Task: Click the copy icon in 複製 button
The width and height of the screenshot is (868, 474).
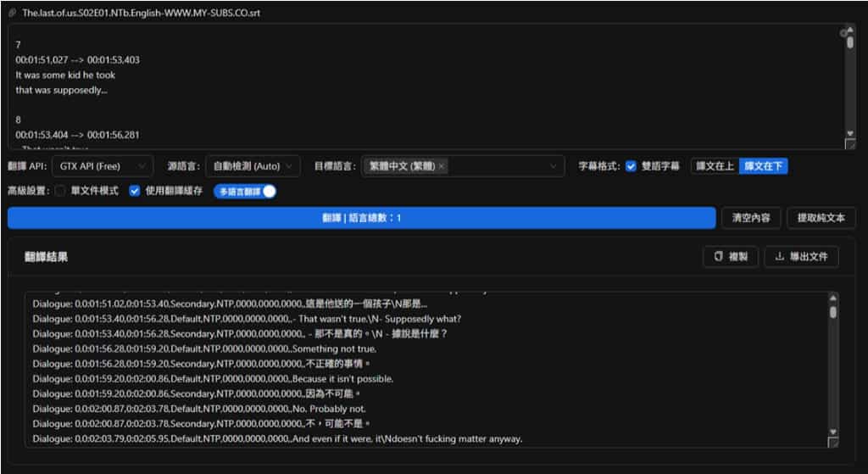Action: click(719, 257)
